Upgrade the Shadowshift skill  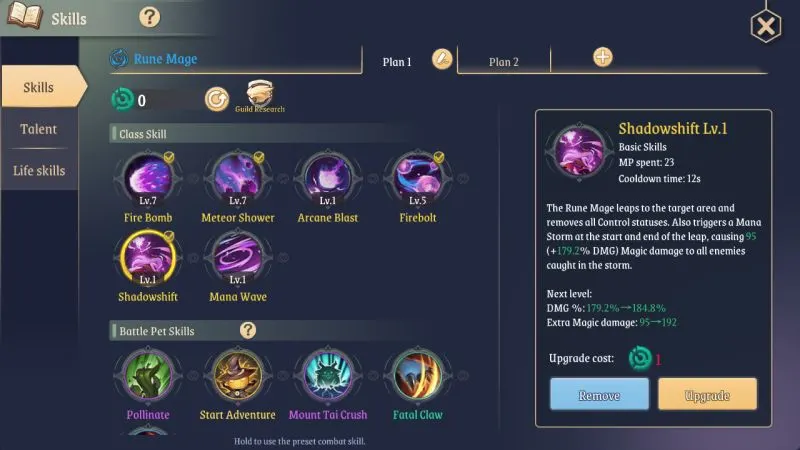(707, 394)
